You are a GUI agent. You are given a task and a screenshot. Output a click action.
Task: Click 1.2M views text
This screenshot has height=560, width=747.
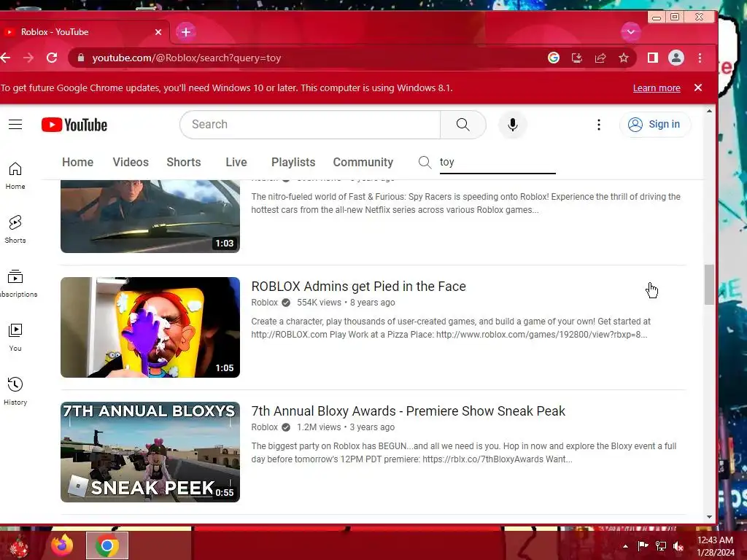click(319, 427)
